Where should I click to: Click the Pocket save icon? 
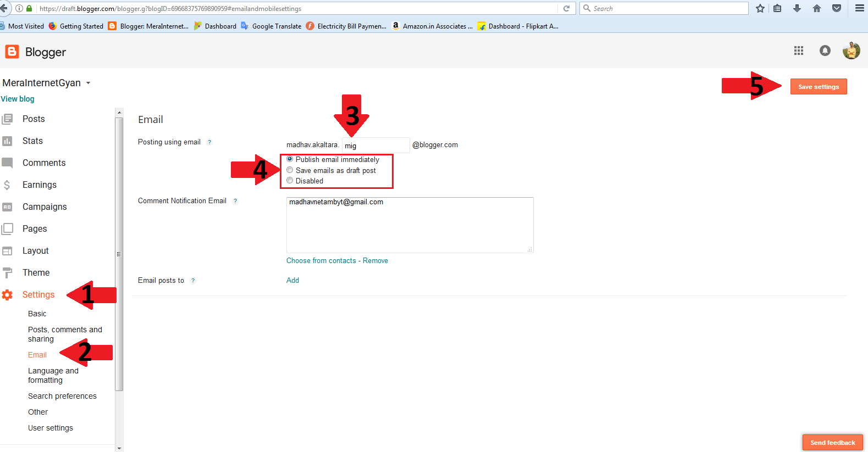pyautogui.click(x=837, y=8)
